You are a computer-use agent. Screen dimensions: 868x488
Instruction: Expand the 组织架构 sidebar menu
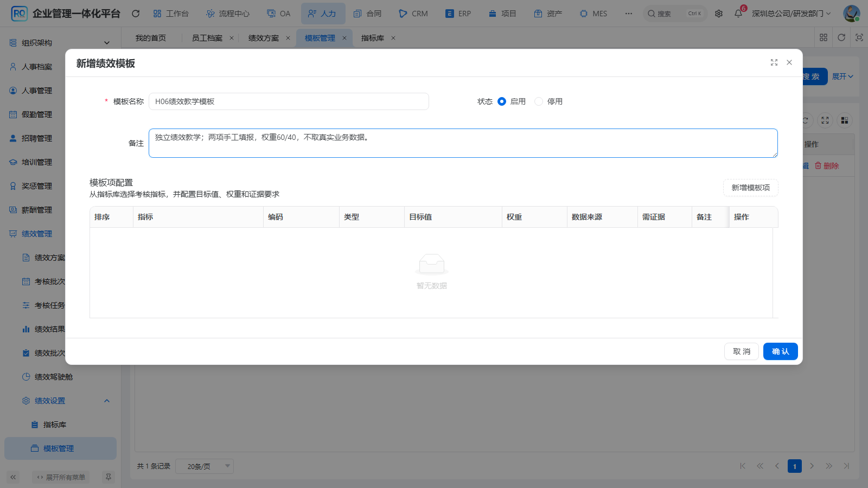click(x=60, y=43)
